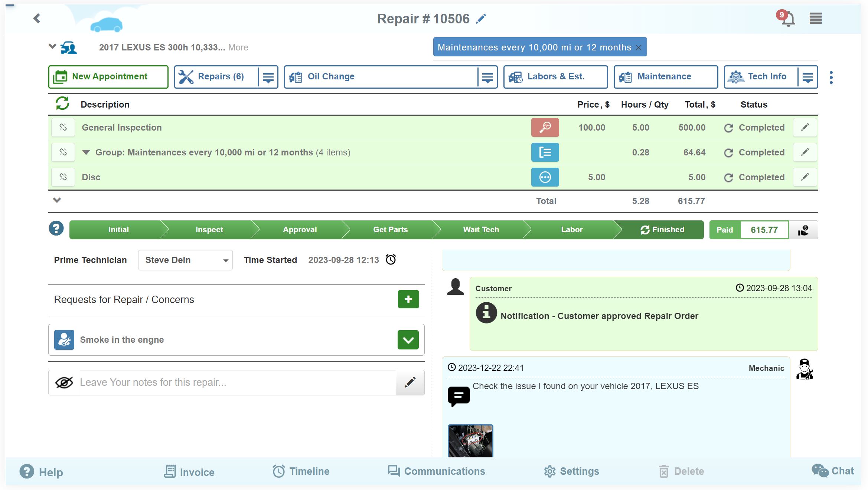The height and width of the screenshot is (490, 868).
Task: Click the blue group details icon on the Maintenances row
Action: tap(545, 152)
